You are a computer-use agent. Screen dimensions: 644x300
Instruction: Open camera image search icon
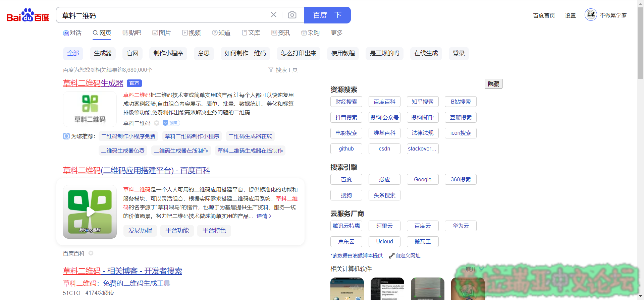click(x=292, y=15)
